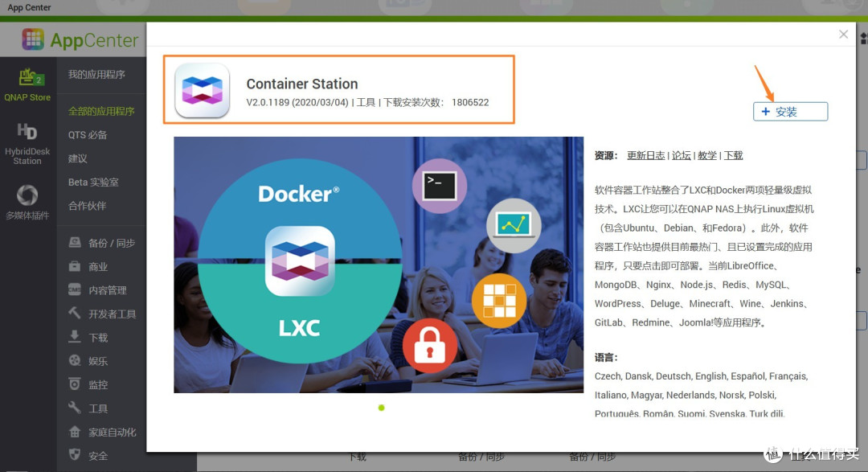Open 多媒体插件 multimedia plugins section
Screen dimensions: 868x472
[x=27, y=203]
